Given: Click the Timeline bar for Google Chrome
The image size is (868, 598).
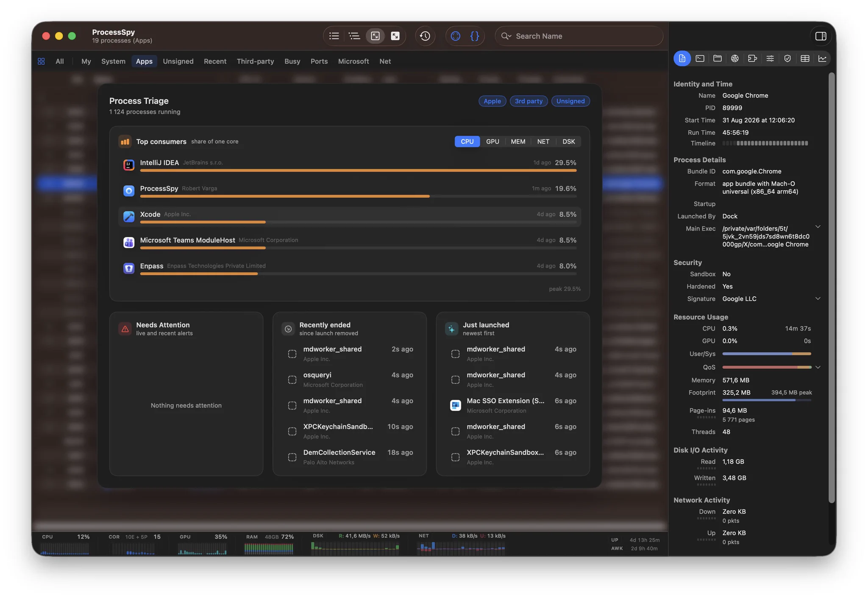Looking at the screenshot, I should pos(765,144).
